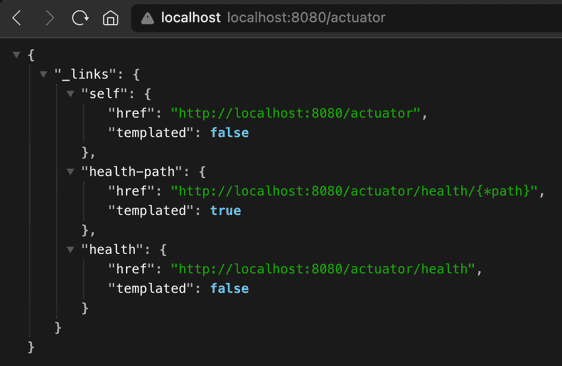Collapse the "self" node
The width and height of the screenshot is (562, 366).
tap(71, 94)
